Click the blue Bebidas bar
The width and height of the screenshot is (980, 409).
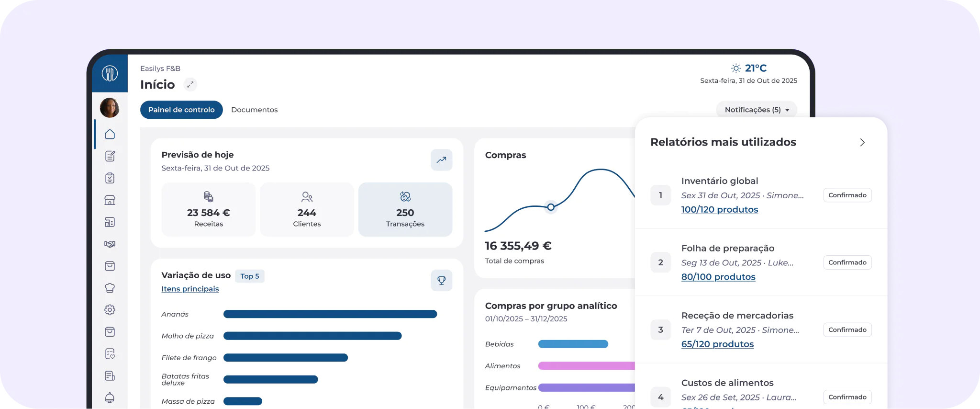point(573,344)
